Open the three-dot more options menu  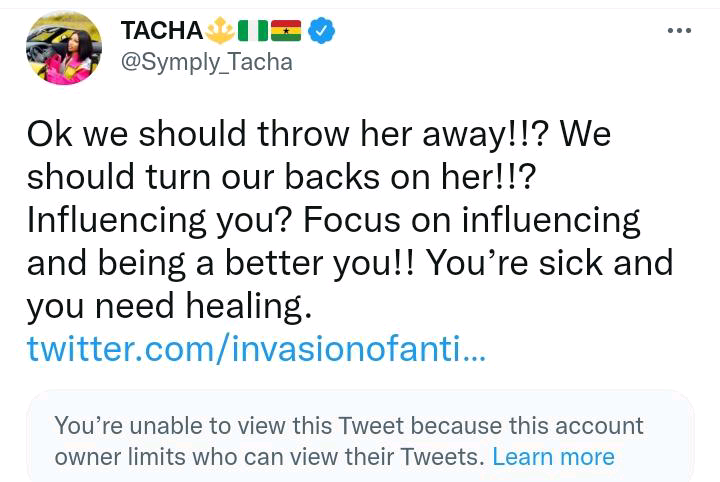tap(679, 31)
